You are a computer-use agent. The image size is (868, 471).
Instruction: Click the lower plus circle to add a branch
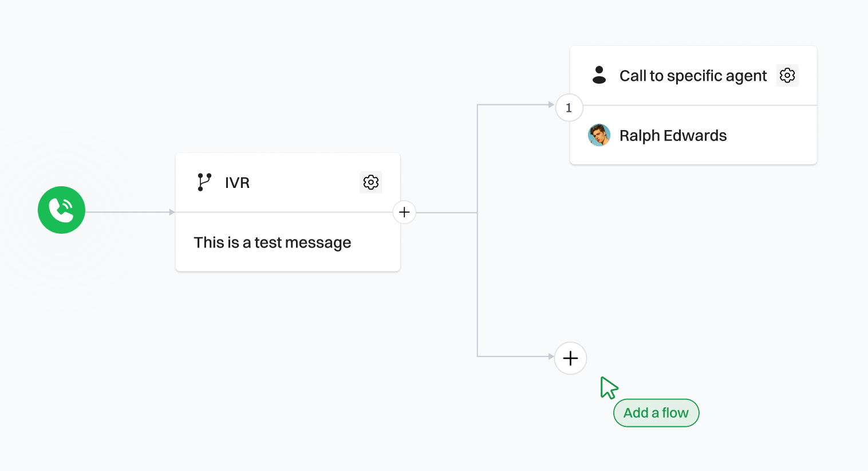click(570, 358)
